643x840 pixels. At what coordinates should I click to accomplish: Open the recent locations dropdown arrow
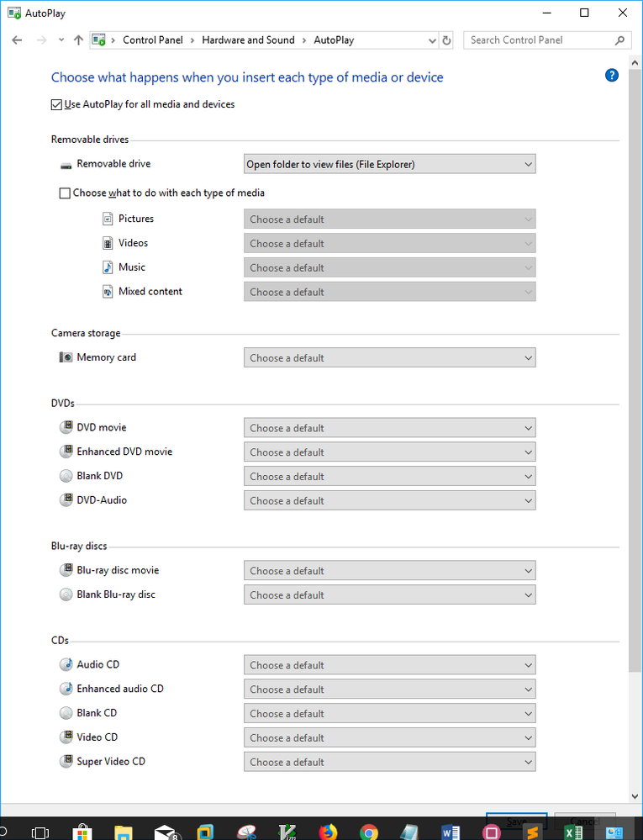[x=61, y=40]
